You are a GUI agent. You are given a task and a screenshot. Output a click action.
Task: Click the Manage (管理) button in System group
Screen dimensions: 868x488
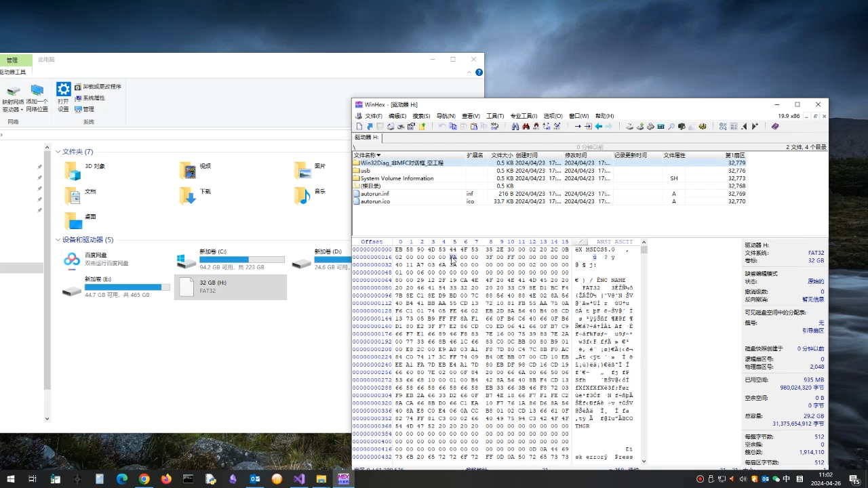click(x=84, y=109)
